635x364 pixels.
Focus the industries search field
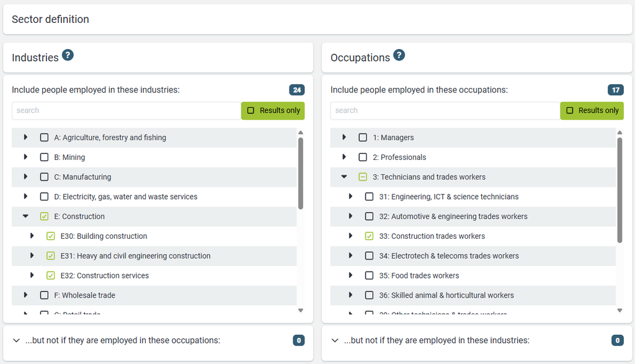tap(127, 110)
